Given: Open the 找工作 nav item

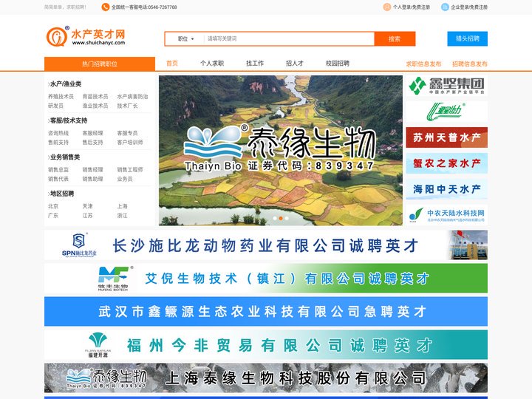Looking at the screenshot, I should (x=255, y=64).
